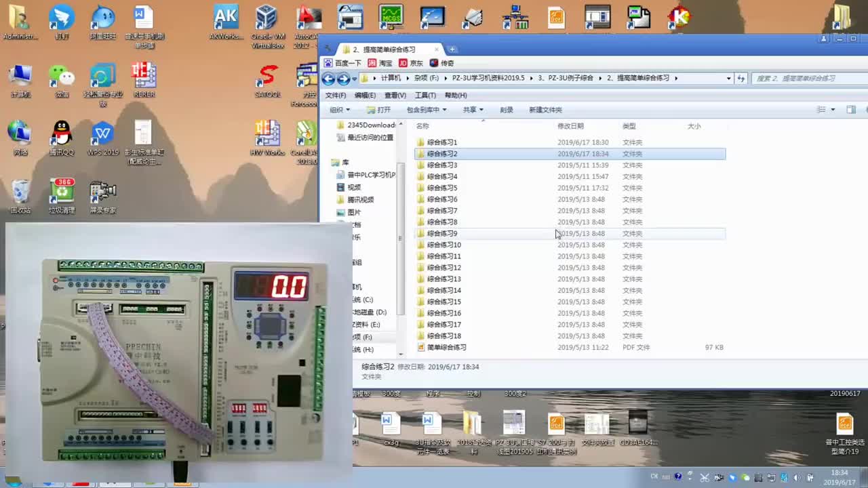Click the 新建文件夹 button

545,110
